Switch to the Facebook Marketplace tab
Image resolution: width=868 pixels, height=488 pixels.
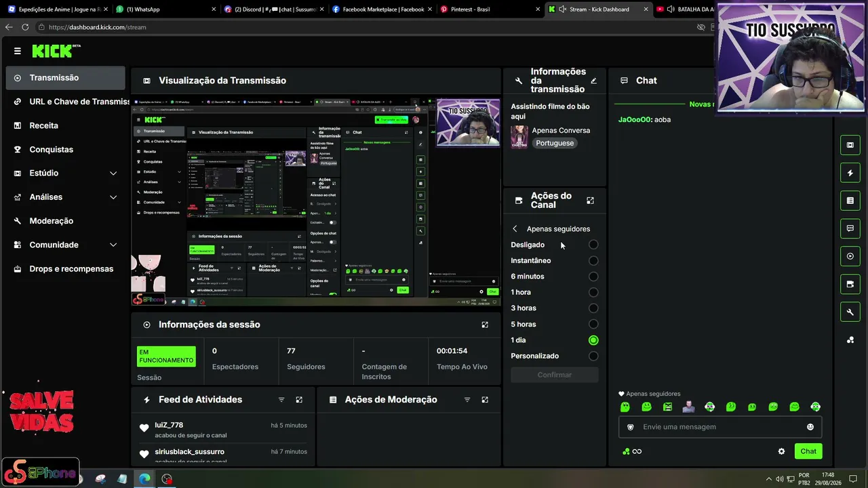382,9
